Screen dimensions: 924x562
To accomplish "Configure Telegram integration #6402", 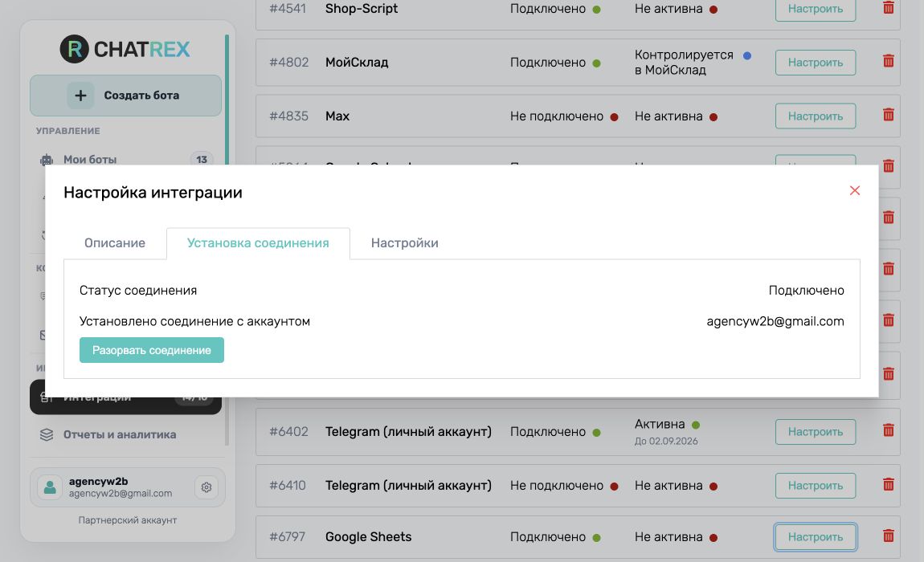I will click(x=815, y=432).
